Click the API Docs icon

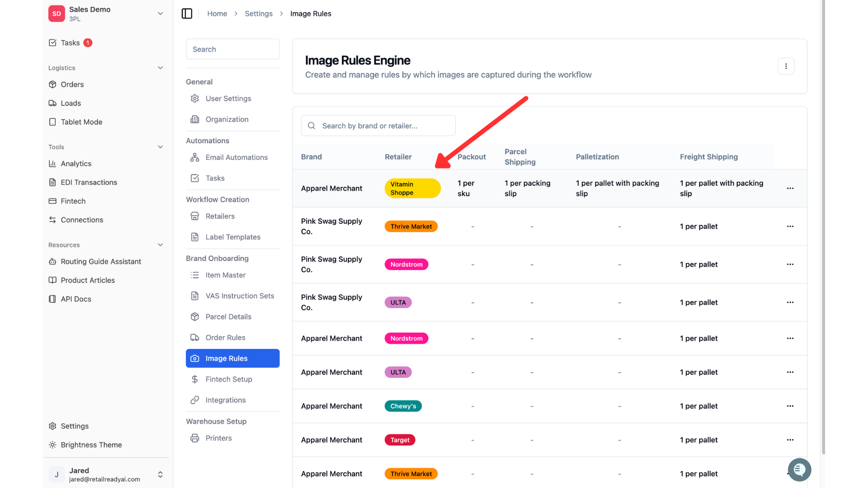(52, 299)
